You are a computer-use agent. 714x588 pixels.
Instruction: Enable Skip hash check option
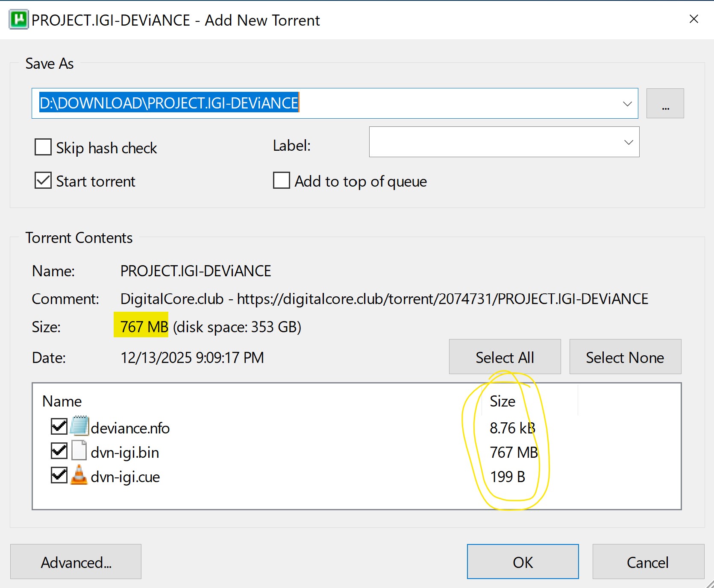(x=43, y=147)
